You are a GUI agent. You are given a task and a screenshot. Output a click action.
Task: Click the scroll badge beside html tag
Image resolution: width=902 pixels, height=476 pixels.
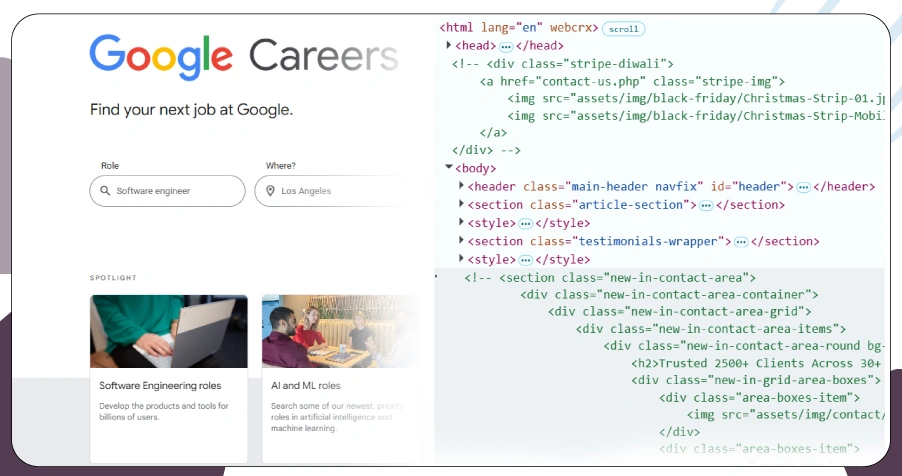click(624, 29)
